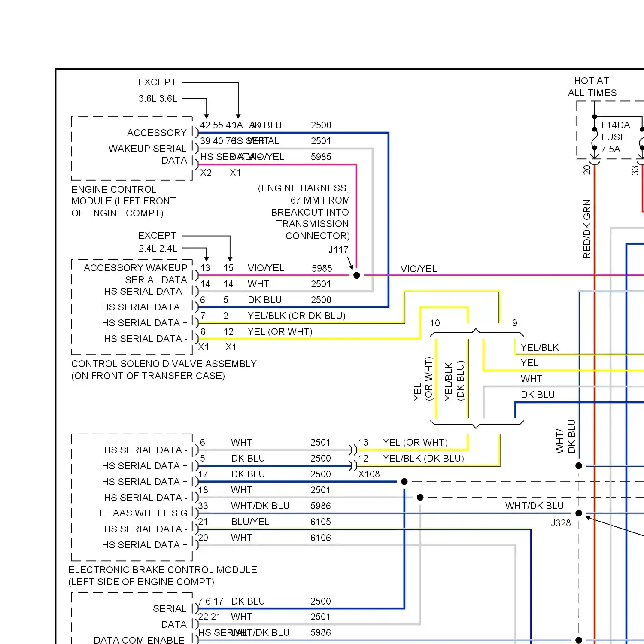Select 'ELECTRONIC BRAKE CONTROL MODULE' caption
This screenshot has height=644, width=644.
tap(163, 570)
